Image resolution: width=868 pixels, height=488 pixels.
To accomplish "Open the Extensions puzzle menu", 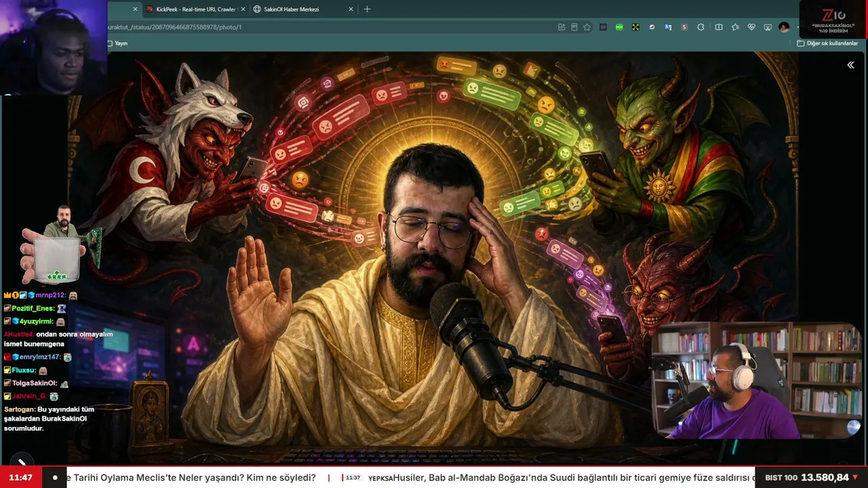I will point(701,27).
